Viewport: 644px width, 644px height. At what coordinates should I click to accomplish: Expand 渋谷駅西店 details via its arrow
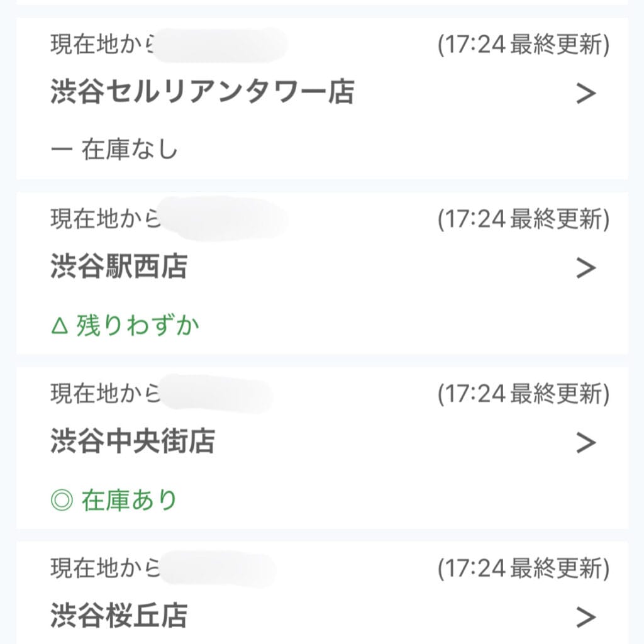[x=586, y=268]
